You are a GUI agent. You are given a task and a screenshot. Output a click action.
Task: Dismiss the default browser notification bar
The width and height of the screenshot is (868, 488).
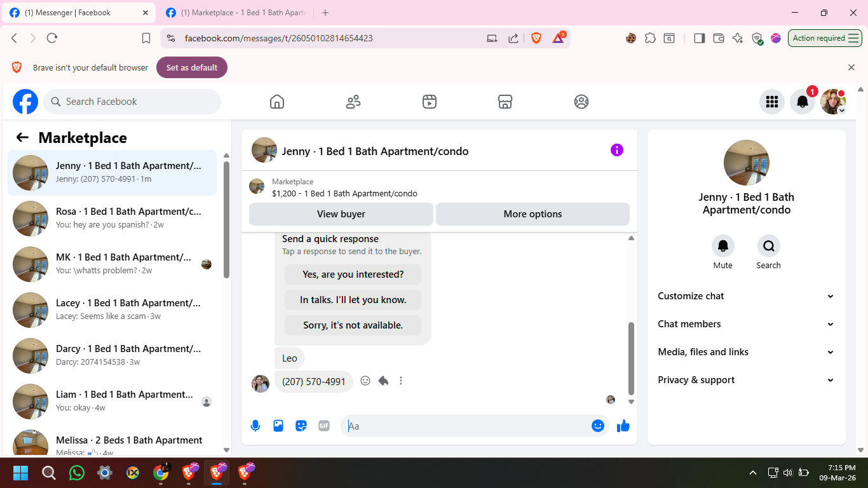click(x=851, y=67)
